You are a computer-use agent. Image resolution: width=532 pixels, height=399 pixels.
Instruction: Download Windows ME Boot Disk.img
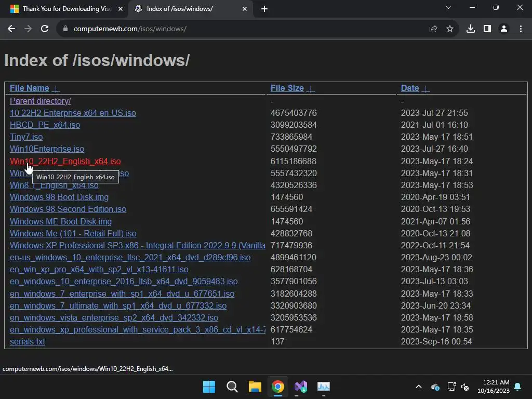tap(61, 221)
